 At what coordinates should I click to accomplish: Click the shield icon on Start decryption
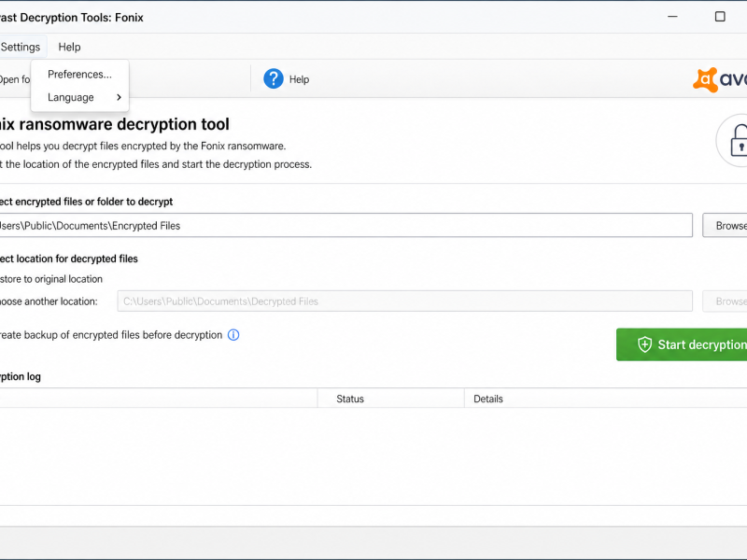pos(644,344)
